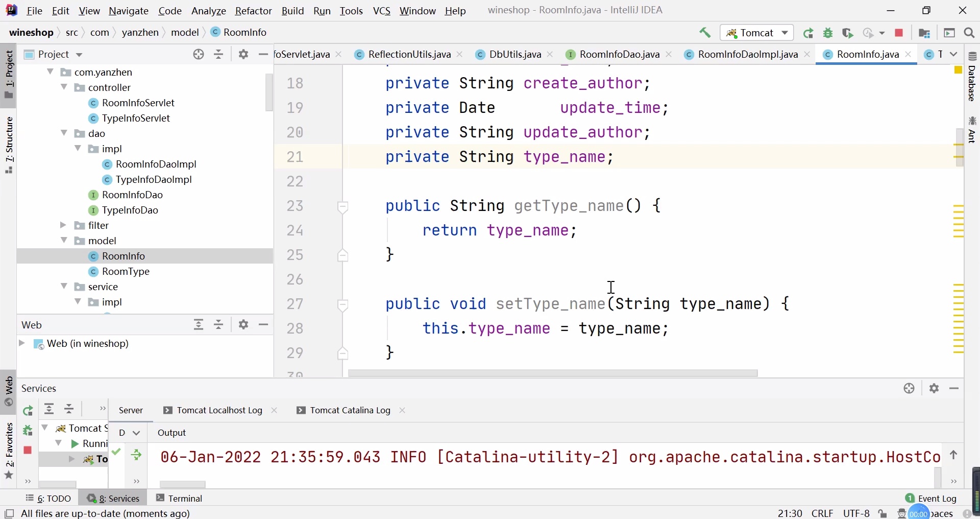Toggle the Favorites tool window

(x=9, y=451)
